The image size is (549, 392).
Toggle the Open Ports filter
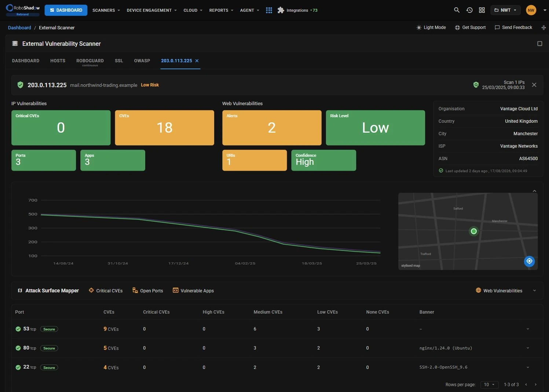coord(148,291)
